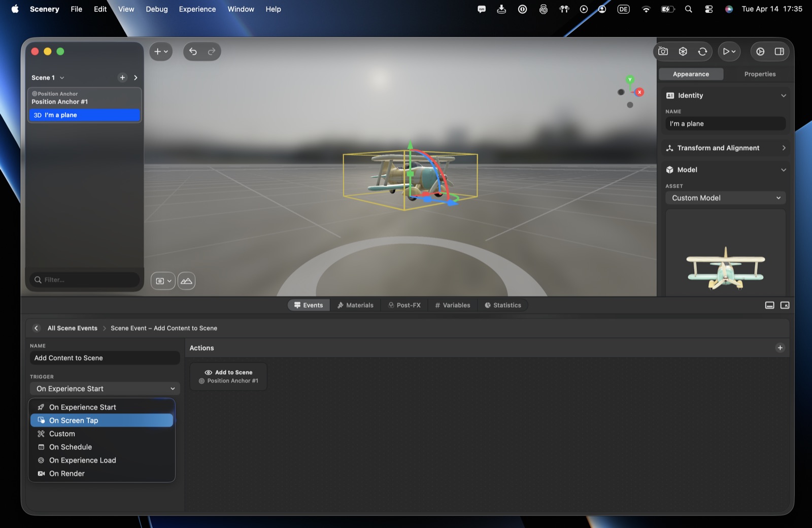Click the 3D cube view icon

683,51
